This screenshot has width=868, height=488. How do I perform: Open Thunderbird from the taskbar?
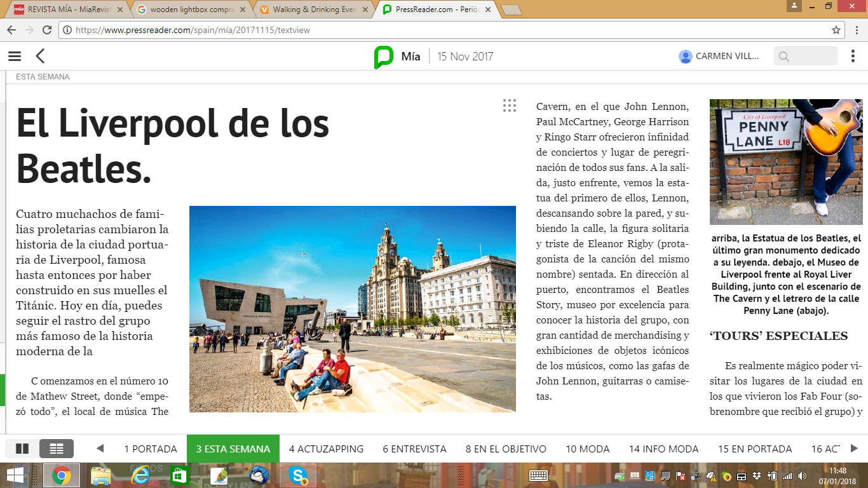pyautogui.click(x=258, y=475)
